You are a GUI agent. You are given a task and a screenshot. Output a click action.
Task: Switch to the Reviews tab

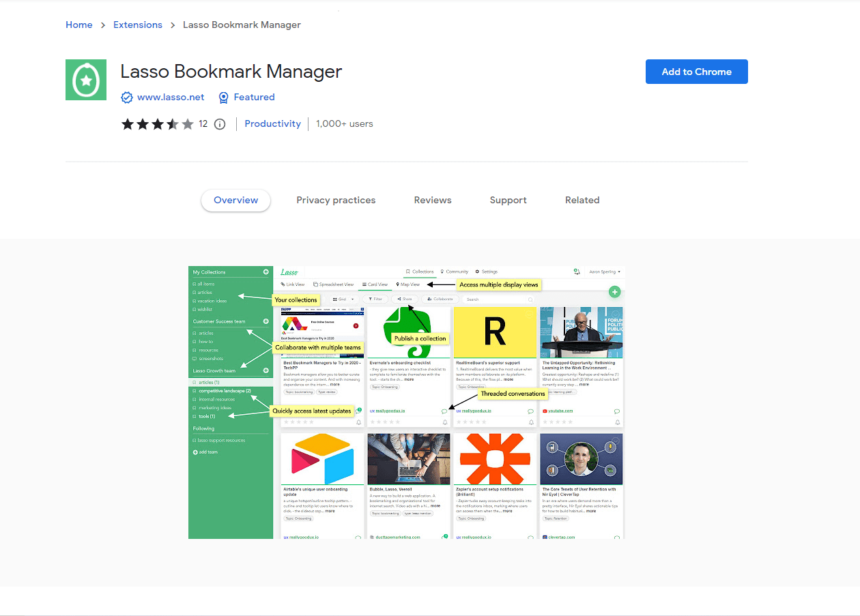click(433, 200)
